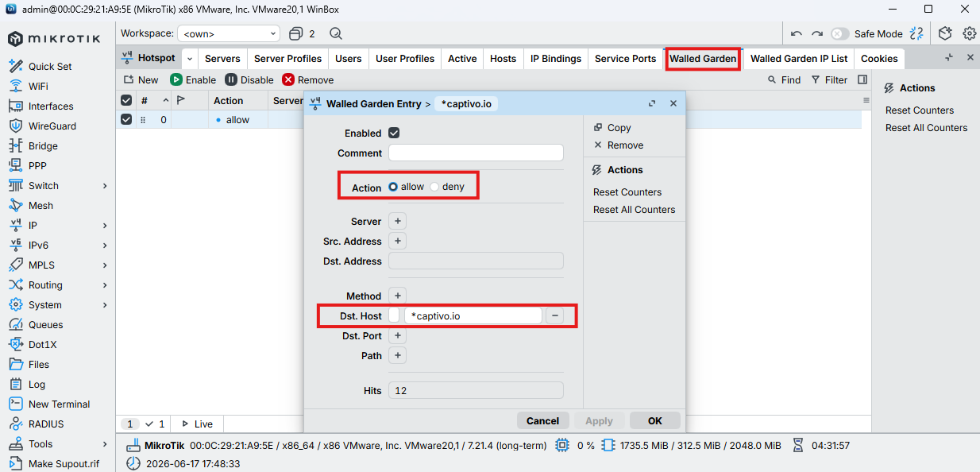Uncheck the Enabled checkbox in the dialog

point(394,133)
